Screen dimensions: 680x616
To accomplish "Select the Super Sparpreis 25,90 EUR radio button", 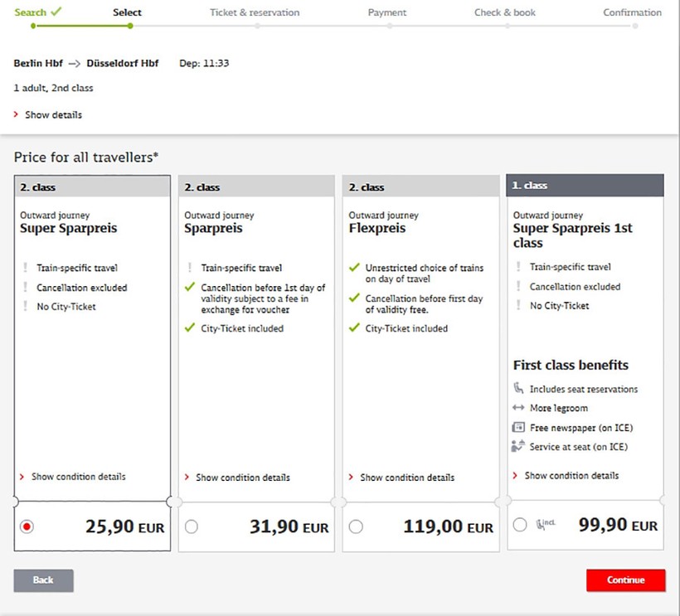I will tap(27, 526).
